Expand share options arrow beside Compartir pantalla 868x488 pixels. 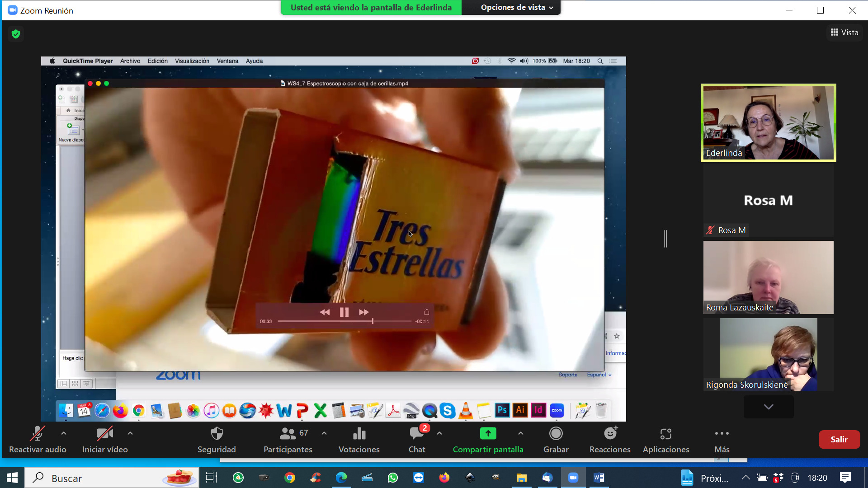coord(521,433)
